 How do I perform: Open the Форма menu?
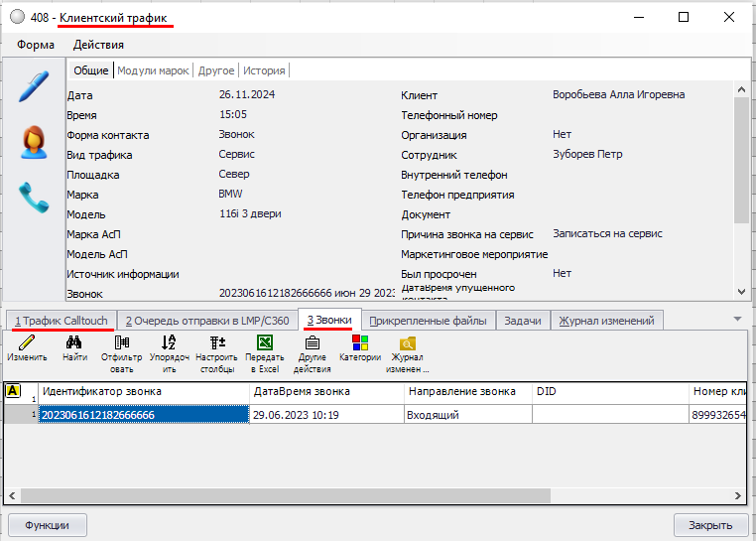pyautogui.click(x=36, y=45)
